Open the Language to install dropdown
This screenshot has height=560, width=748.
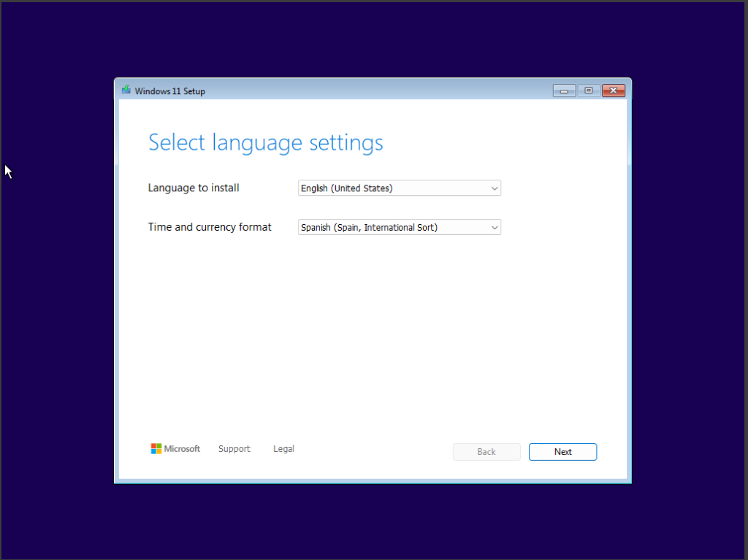click(x=400, y=188)
